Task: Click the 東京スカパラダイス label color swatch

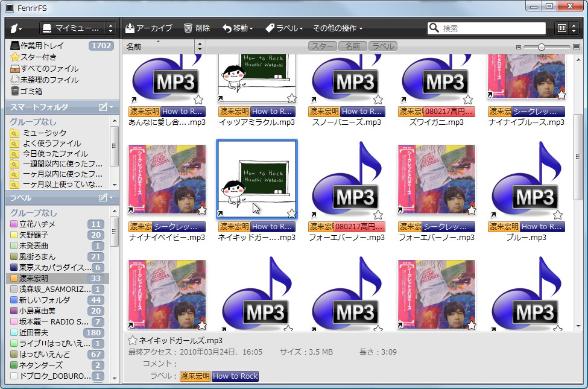Action: point(14,267)
